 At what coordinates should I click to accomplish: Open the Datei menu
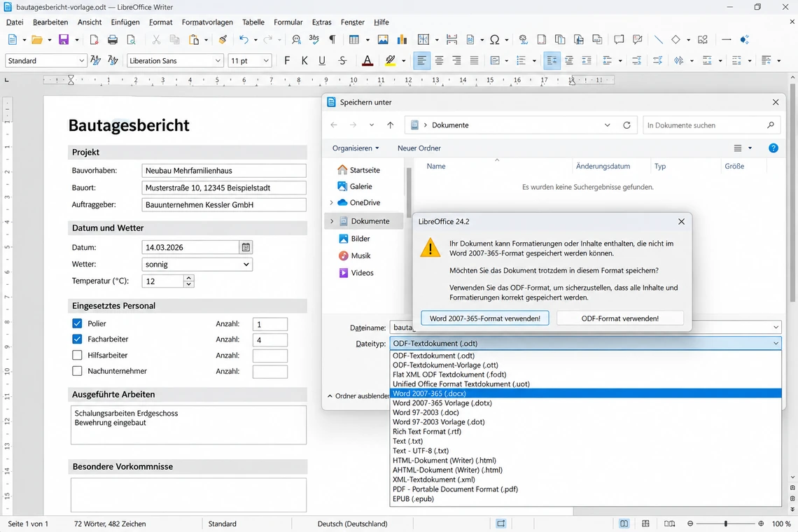(x=15, y=22)
